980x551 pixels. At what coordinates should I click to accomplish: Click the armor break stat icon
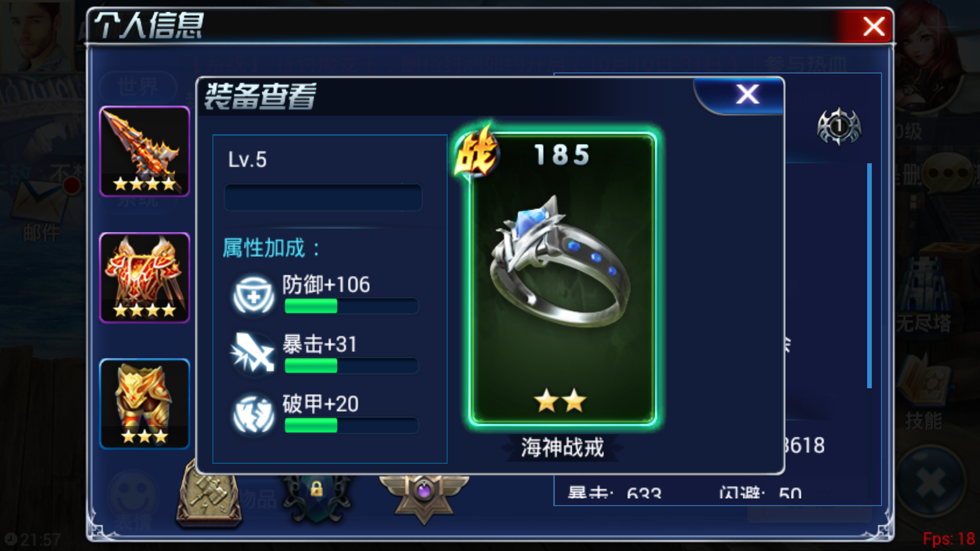click(x=253, y=414)
